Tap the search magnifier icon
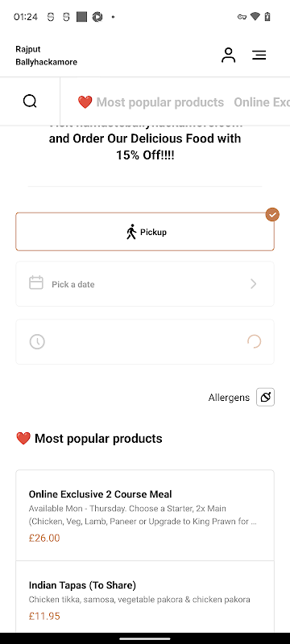Screen dimensions: 290x644 (30, 101)
